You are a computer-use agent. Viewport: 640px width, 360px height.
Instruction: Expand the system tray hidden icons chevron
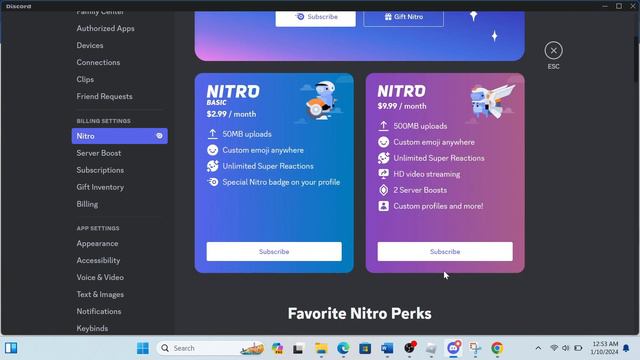(538, 348)
